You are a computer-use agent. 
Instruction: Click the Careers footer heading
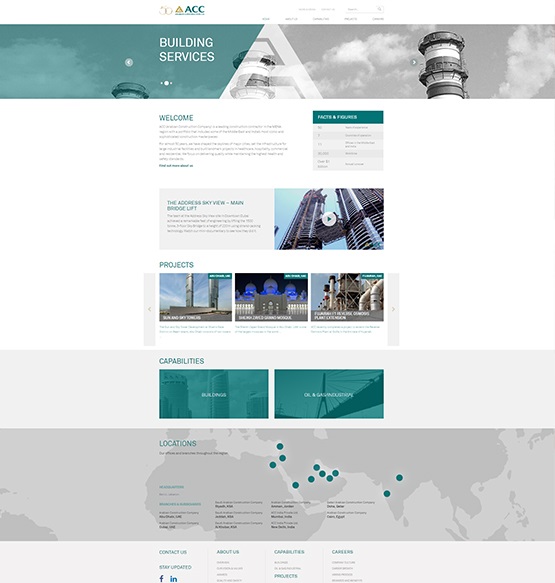tap(342, 552)
